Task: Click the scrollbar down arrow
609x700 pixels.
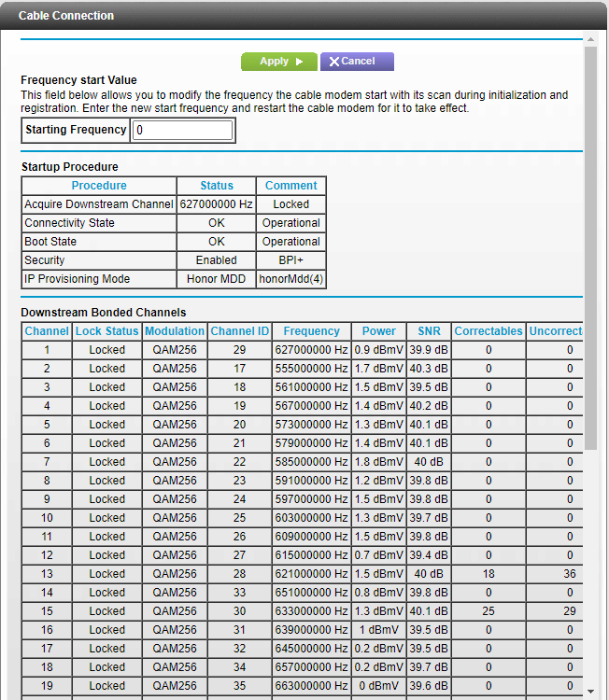Action: click(589, 691)
